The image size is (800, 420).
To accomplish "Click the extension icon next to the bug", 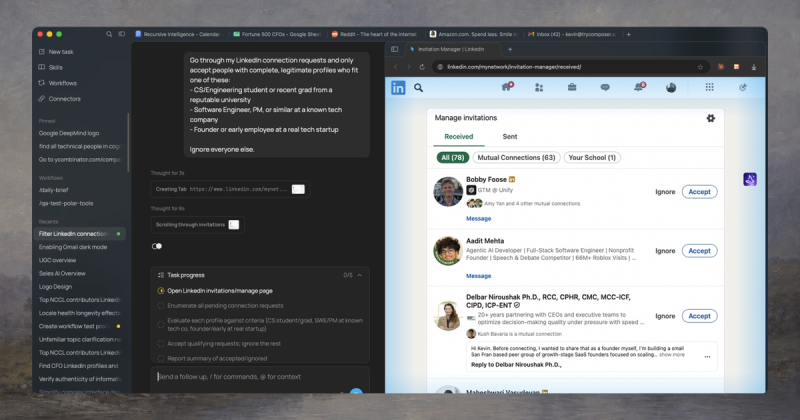I will click(736, 67).
